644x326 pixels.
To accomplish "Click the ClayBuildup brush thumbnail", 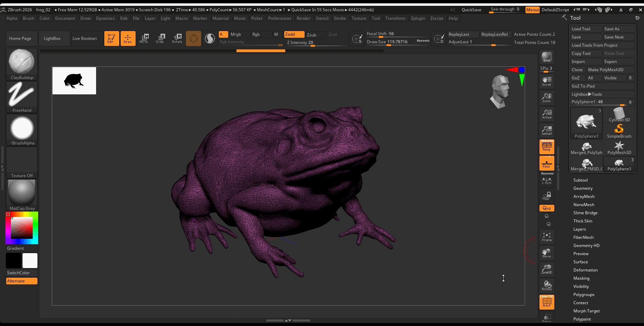I will coord(22,64).
